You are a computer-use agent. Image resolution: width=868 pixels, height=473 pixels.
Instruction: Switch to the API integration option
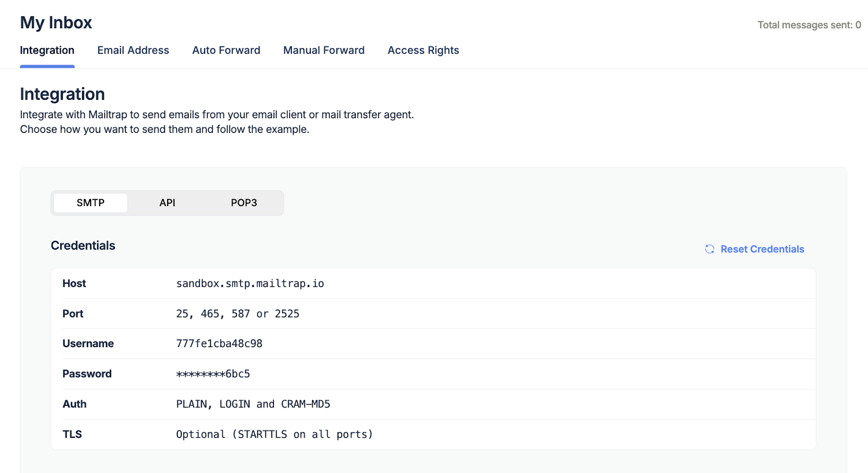167,203
